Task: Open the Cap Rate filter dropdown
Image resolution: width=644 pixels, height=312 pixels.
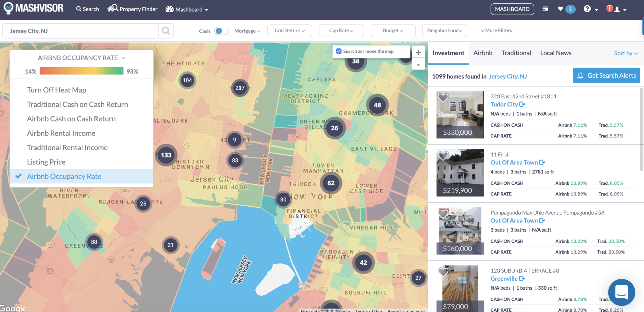Action: pyautogui.click(x=341, y=30)
